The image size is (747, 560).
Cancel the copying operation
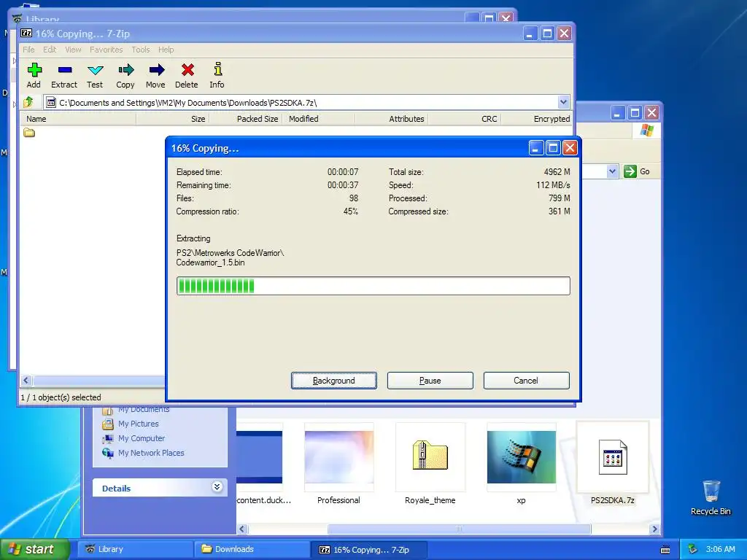point(526,381)
